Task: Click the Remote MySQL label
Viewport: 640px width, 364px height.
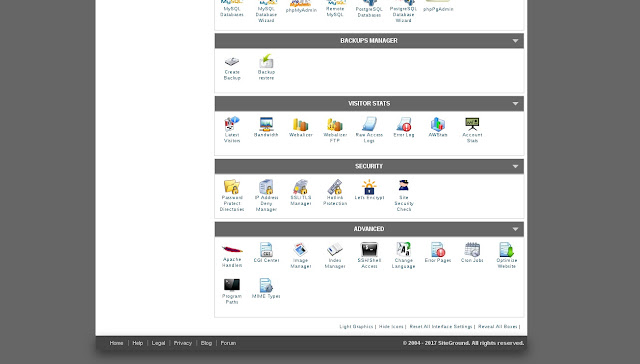Action: click(x=335, y=11)
